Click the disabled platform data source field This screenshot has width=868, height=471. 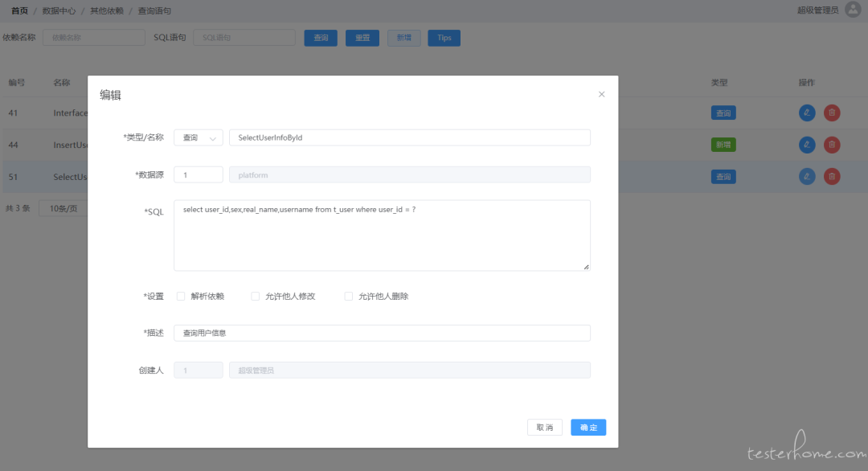pyautogui.click(x=410, y=175)
